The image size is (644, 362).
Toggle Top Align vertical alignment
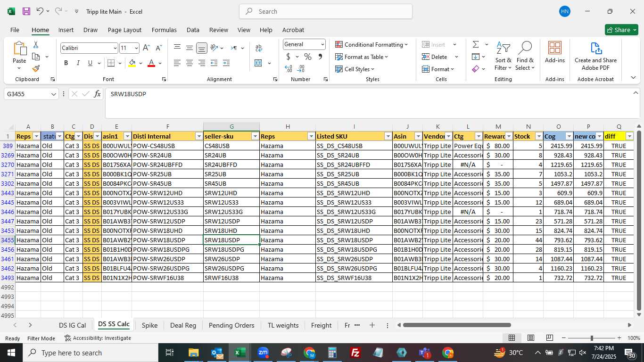pyautogui.click(x=177, y=48)
